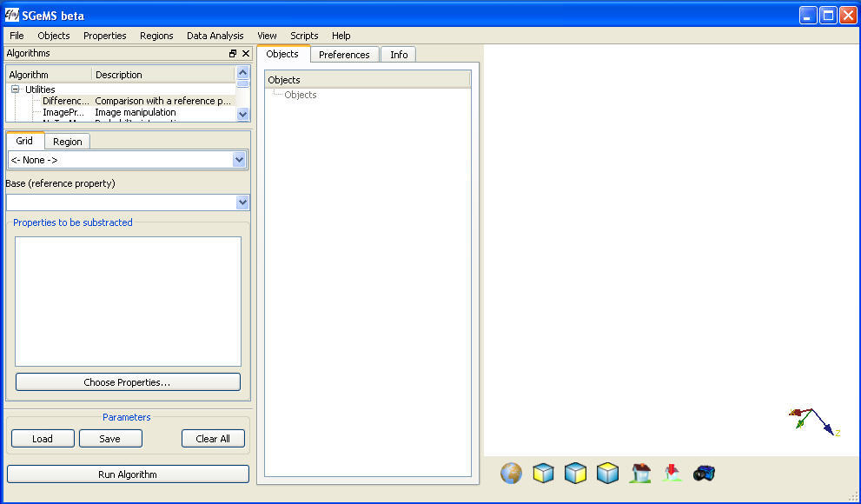
Task: Click the Objects list column header
Action: [368, 80]
